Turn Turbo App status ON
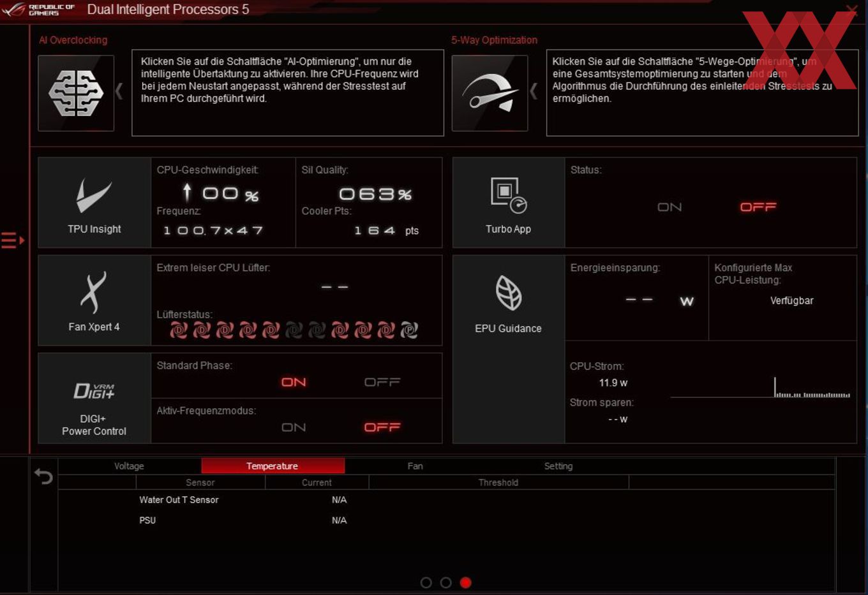The height and width of the screenshot is (595, 868). pos(670,207)
